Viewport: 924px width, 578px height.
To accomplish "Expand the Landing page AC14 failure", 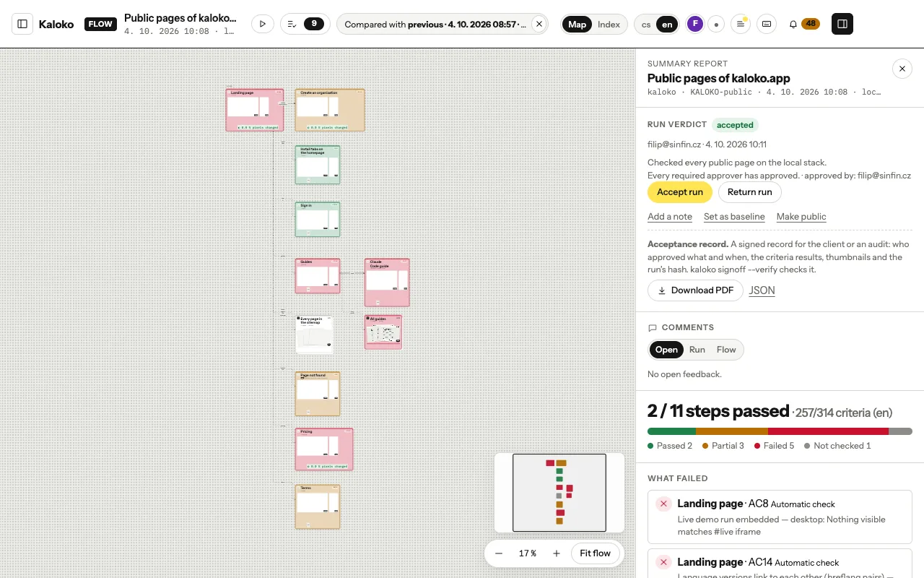I will coord(780,564).
